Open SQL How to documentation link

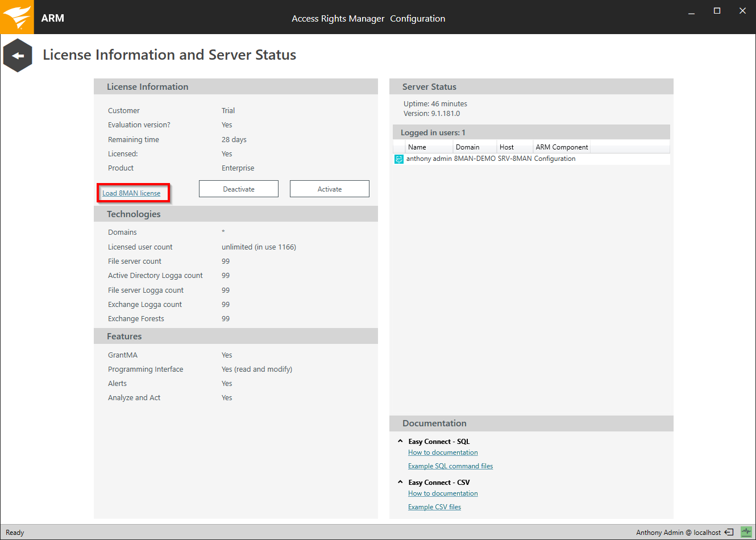click(443, 452)
